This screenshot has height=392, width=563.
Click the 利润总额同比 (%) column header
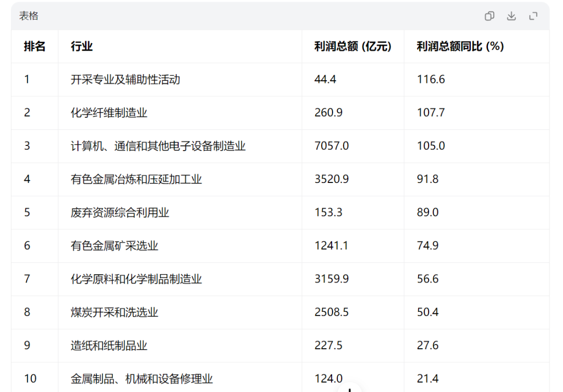click(x=460, y=46)
